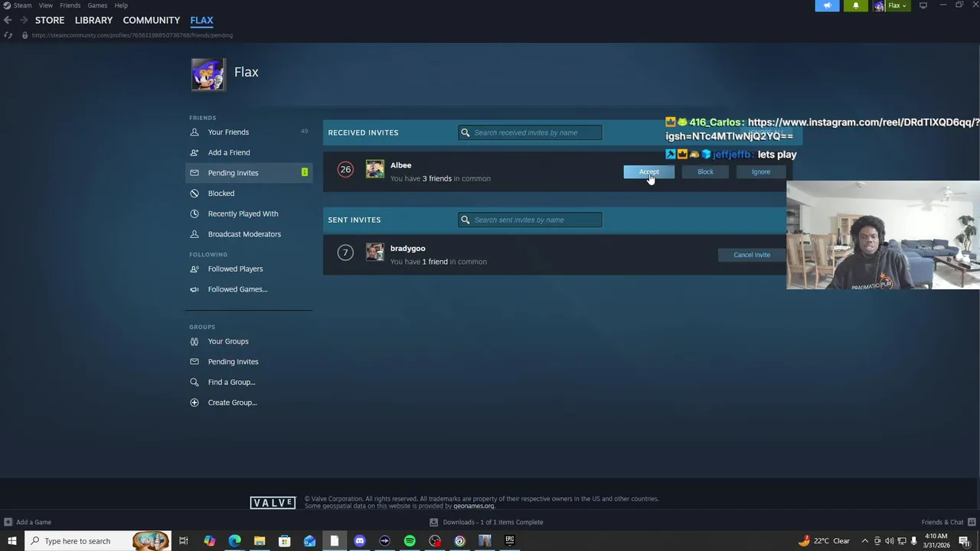Open the Friends menu

pos(70,5)
